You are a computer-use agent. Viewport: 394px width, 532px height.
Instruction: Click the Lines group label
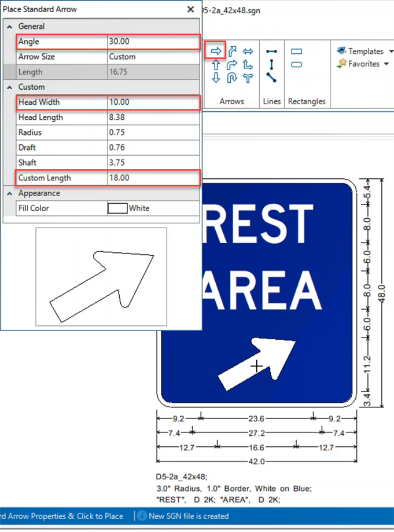tap(272, 101)
